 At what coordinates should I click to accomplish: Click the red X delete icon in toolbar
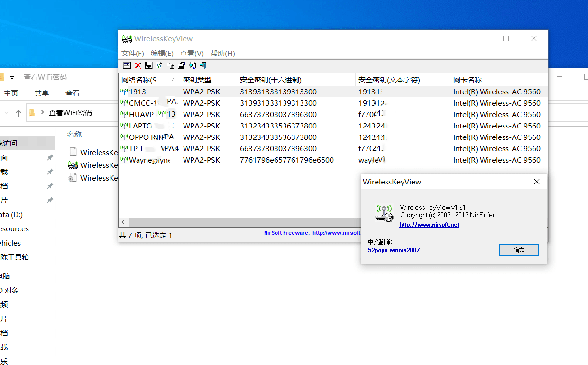pyautogui.click(x=138, y=65)
